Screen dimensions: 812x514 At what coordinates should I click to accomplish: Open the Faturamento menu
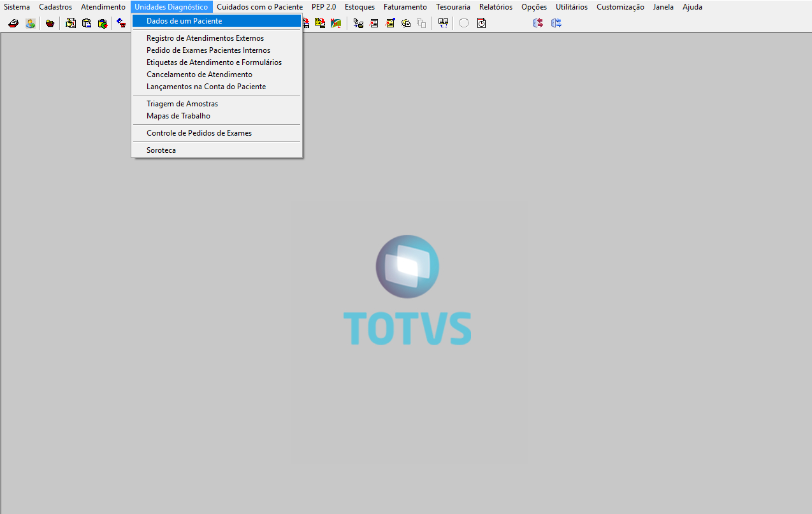405,7
